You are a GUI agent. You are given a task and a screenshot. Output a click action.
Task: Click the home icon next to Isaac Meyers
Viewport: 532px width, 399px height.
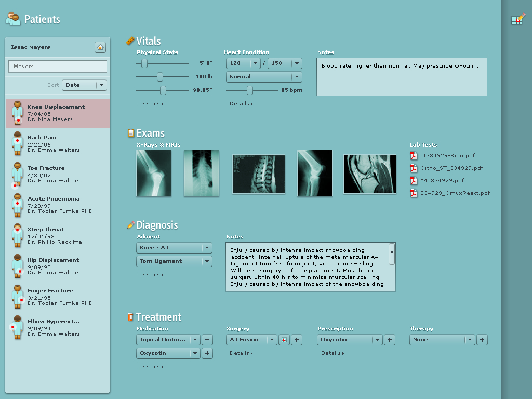[x=100, y=47]
